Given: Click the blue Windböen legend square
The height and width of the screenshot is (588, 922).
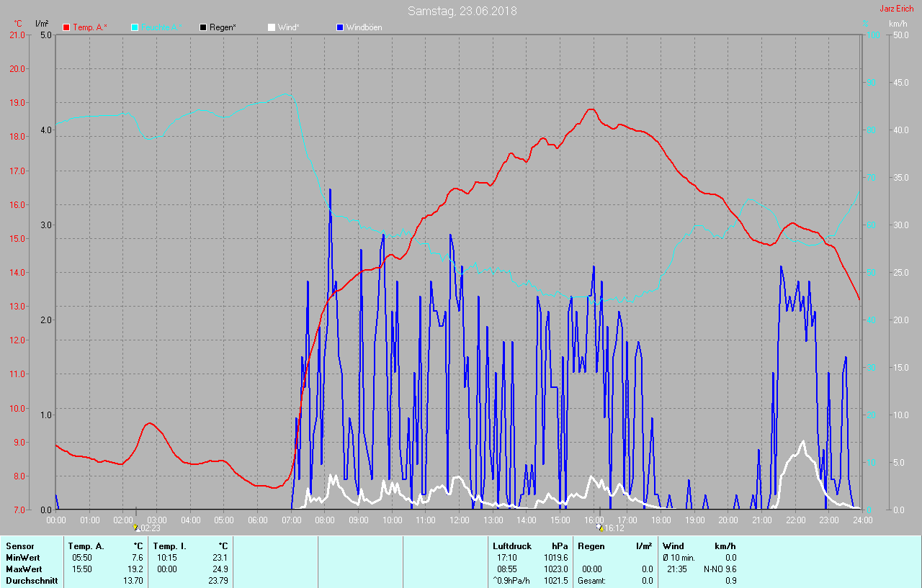Looking at the screenshot, I should pyautogui.click(x=340, y=27).
